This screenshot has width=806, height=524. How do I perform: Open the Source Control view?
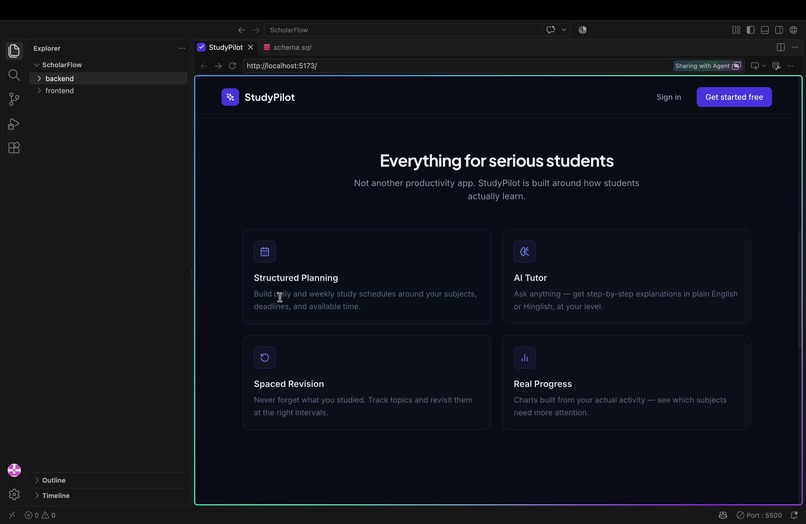click(x=14, y=99)
